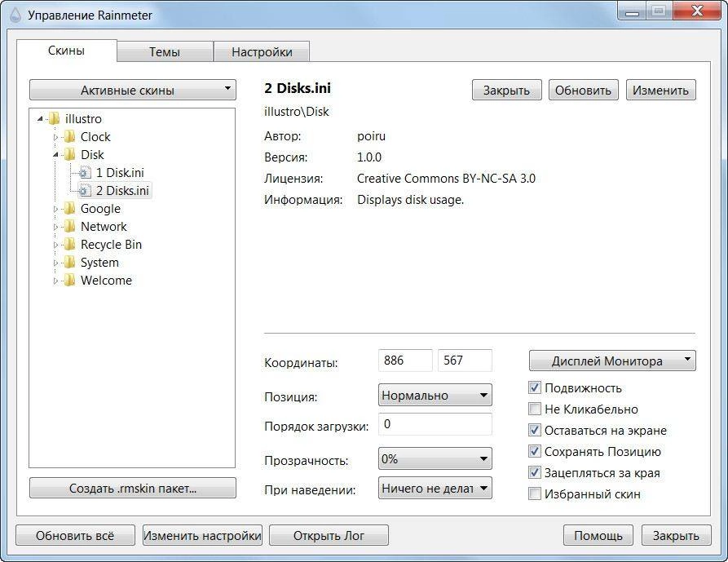Click Изменить настройки button
The height and width of the screenshot is (562, 728).
(x=202, y=536)
